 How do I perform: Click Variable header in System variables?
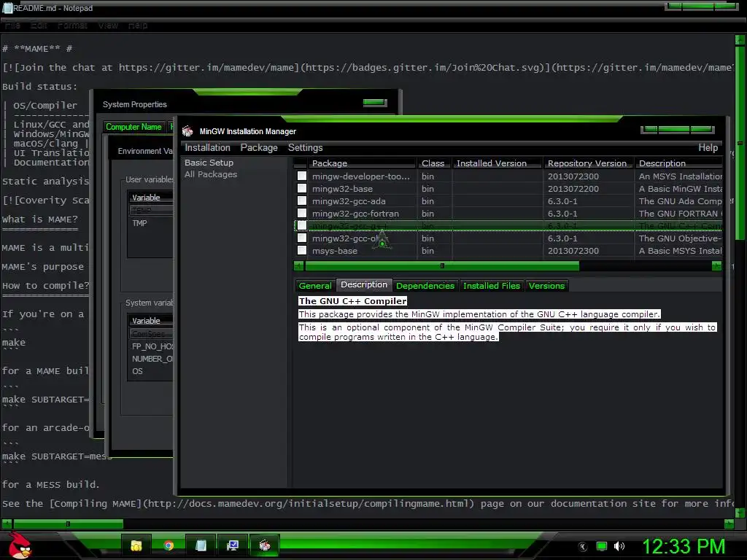[150, 321]
